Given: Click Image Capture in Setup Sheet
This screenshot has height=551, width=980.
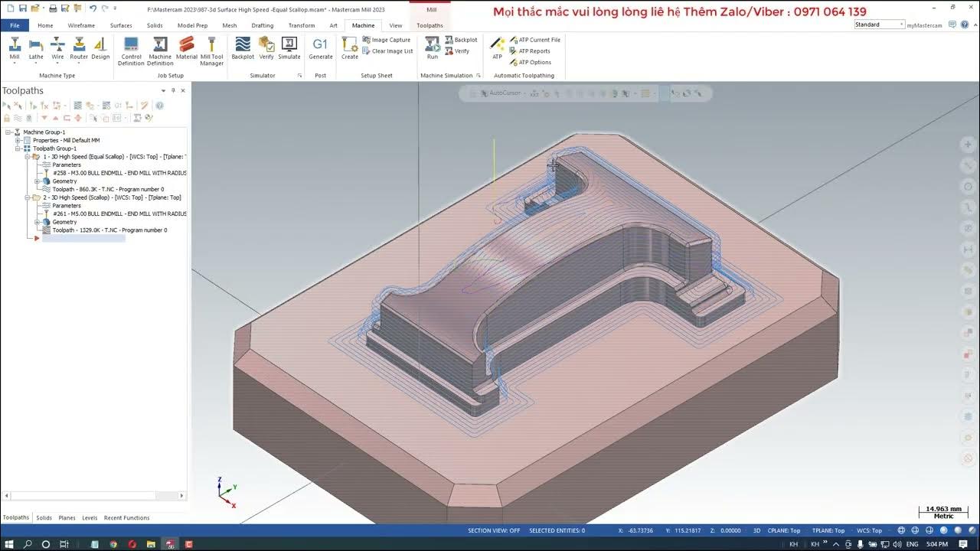Looking at the screenshot, I should (387, 40).
